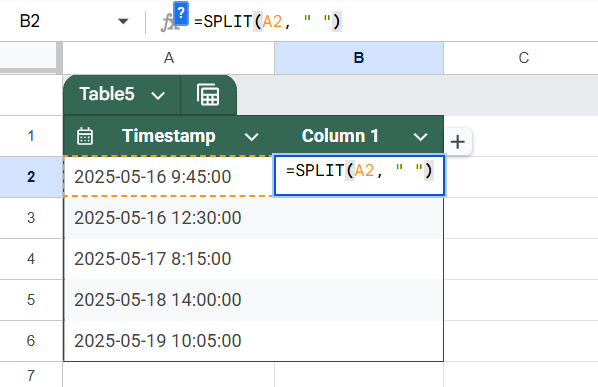This screenshot has width=598, height=387.
Task: Click cell with 2025-05-18 14:00:00
Action: (x=169, y=300)
